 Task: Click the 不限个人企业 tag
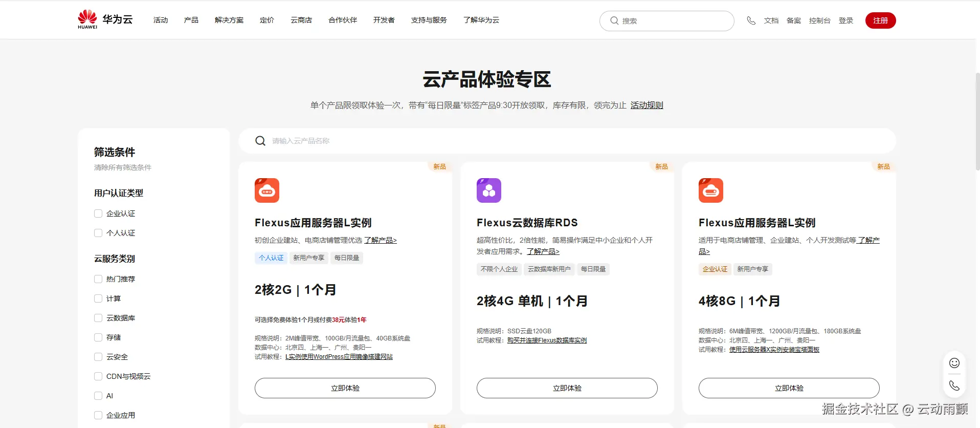[499, 269]
